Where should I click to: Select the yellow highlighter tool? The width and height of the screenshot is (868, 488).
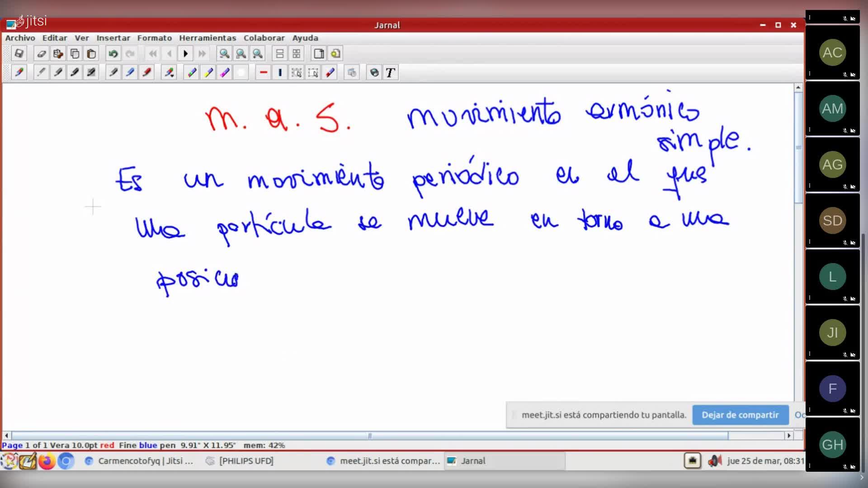tap(208, 73)
